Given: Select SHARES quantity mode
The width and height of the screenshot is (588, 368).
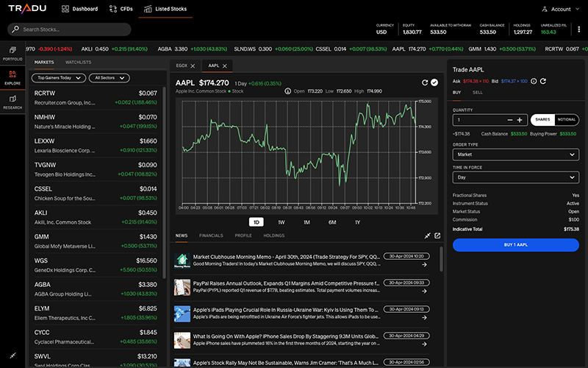Looking at the screenshot, I should (542, 120).
